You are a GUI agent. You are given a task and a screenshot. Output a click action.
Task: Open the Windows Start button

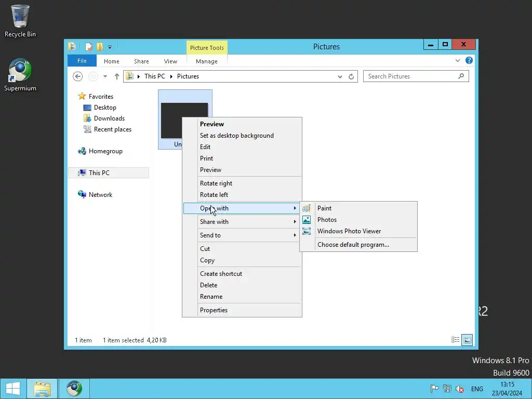coord(13,389)
